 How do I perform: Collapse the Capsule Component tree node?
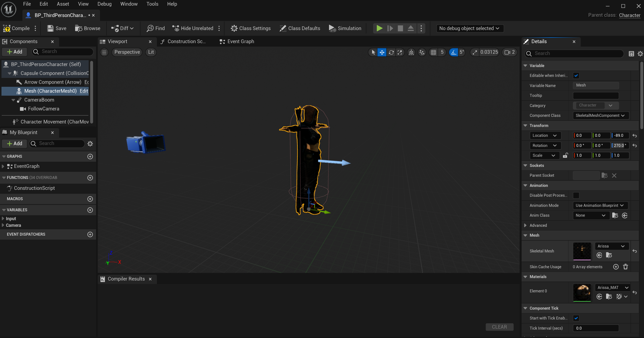10,73
